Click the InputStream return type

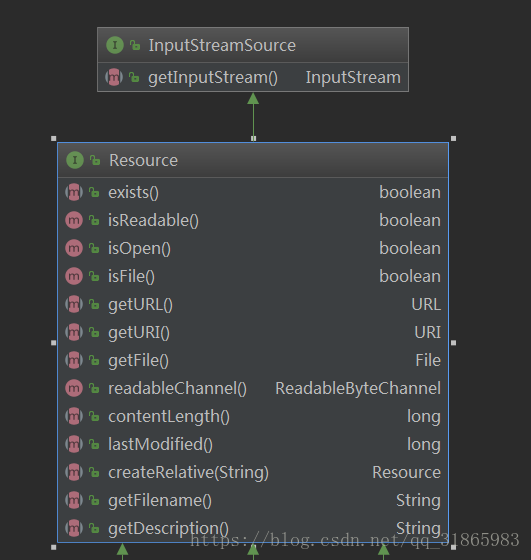[353, 78]
